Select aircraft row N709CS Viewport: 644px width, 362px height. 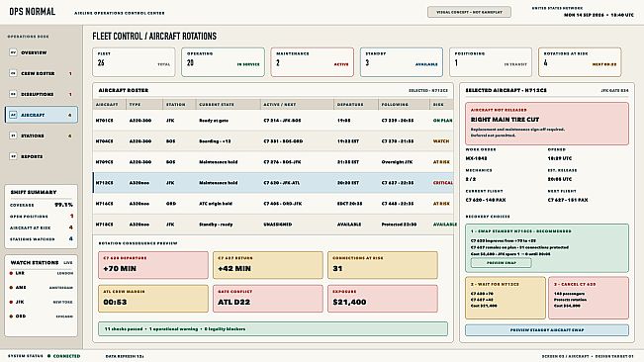273,162
